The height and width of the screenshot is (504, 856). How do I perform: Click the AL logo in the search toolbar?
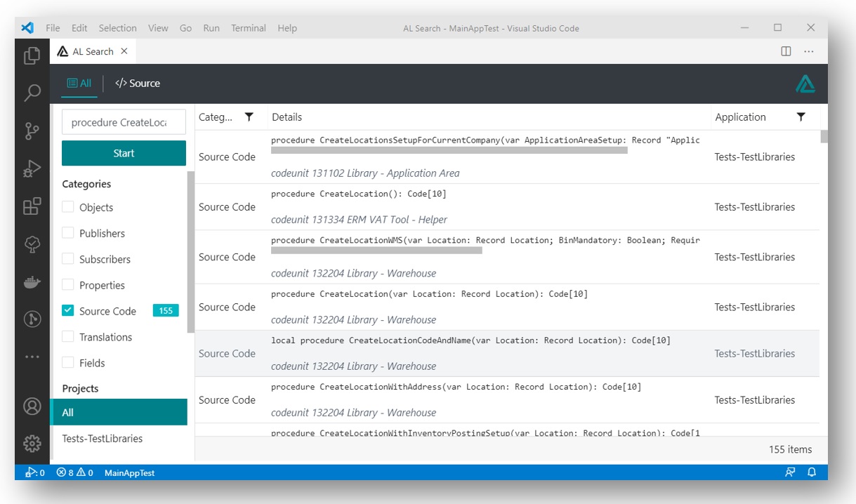coord(805,84)
